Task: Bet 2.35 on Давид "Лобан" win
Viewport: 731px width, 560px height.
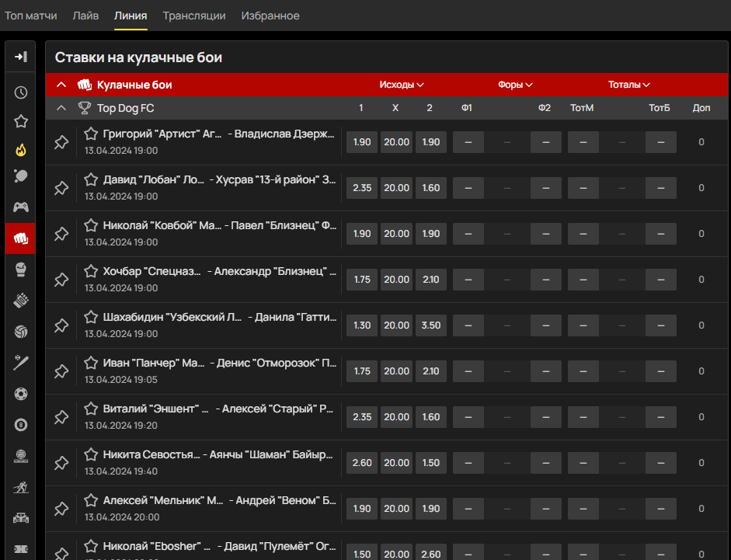Action: tap(362, 188)
